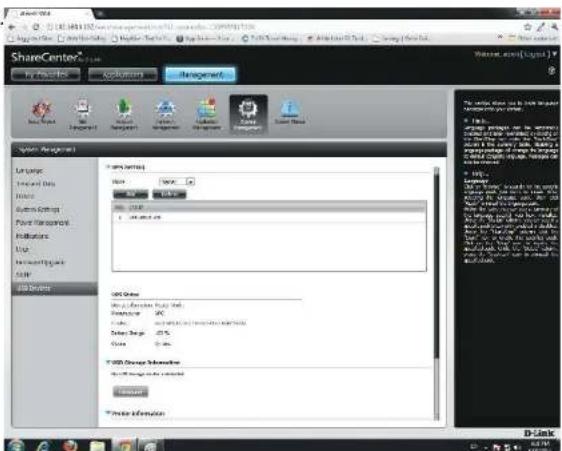Open Chrome from the taskbar
The image size is (562, 451).
(x=124, y=445)
